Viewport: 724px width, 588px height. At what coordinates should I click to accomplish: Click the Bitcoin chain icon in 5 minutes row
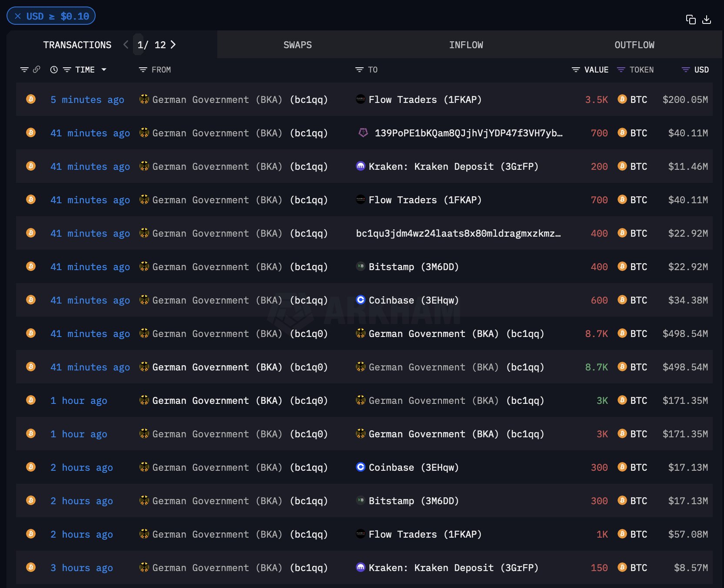(x=31, y=99)
